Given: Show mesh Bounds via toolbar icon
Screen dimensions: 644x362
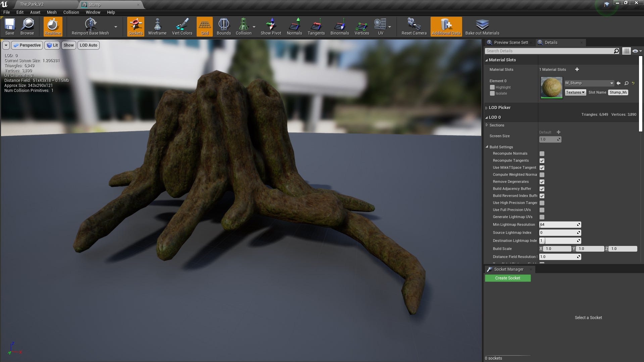Looking at the screenshot, I should [x=224, y=25].
